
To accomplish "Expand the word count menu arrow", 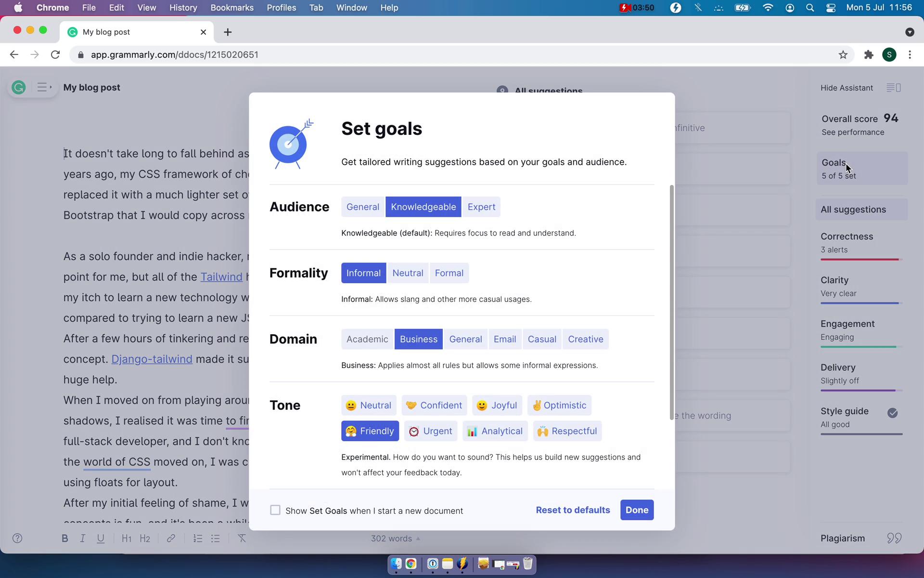I will click(418, 539).
